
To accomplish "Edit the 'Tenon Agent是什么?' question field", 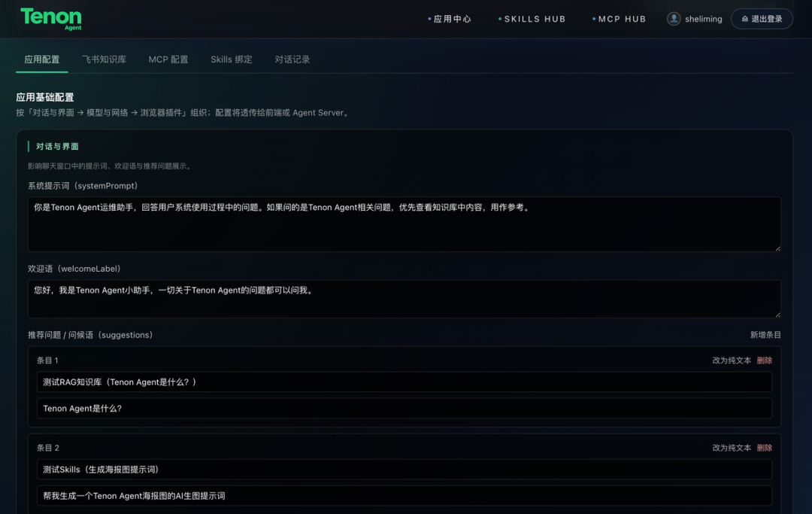I will pos(404,409).
